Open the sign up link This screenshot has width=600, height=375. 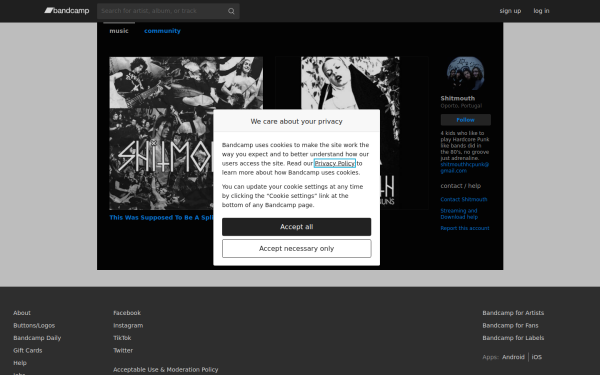click(x=510, y=11)
